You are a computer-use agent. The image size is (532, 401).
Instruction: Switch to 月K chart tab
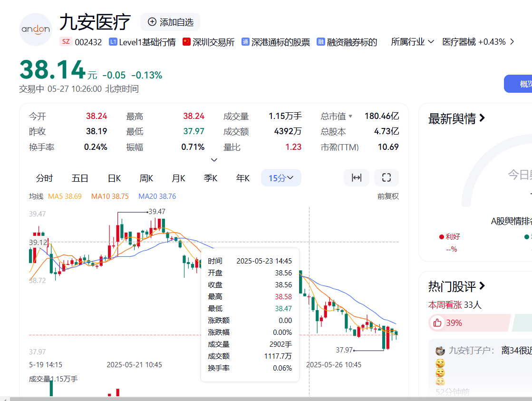[178, 178]
